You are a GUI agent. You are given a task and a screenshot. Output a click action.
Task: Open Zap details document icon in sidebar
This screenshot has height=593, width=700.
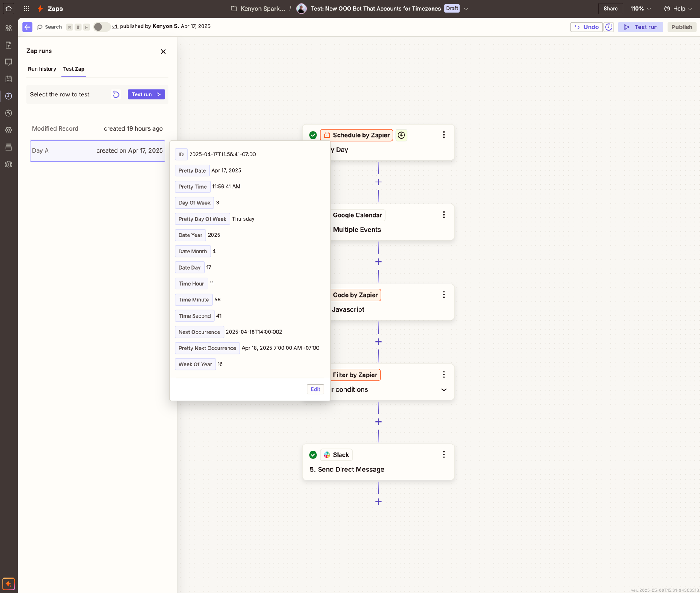click(9, 45)
